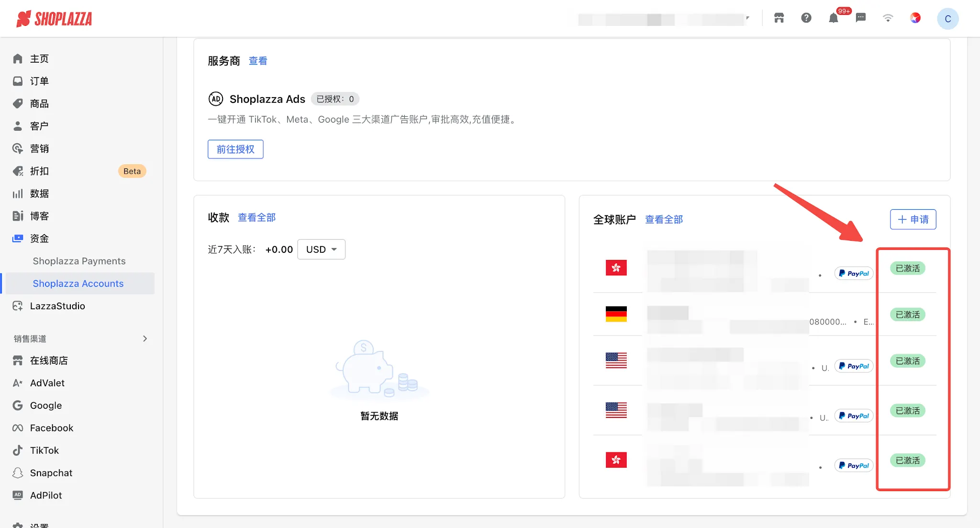Click the TikTok icon
This screenshot has height=528, width=980.
click(18, 450)
